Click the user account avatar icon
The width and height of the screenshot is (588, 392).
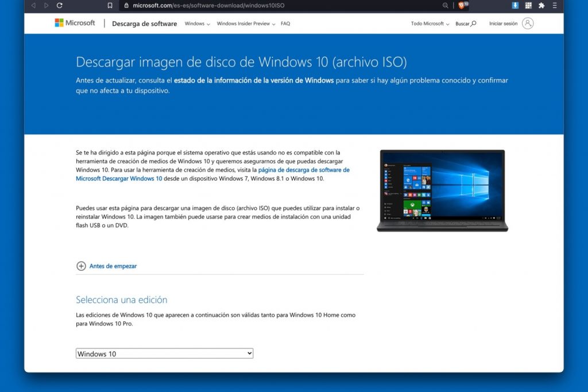(x=528, y=24)
